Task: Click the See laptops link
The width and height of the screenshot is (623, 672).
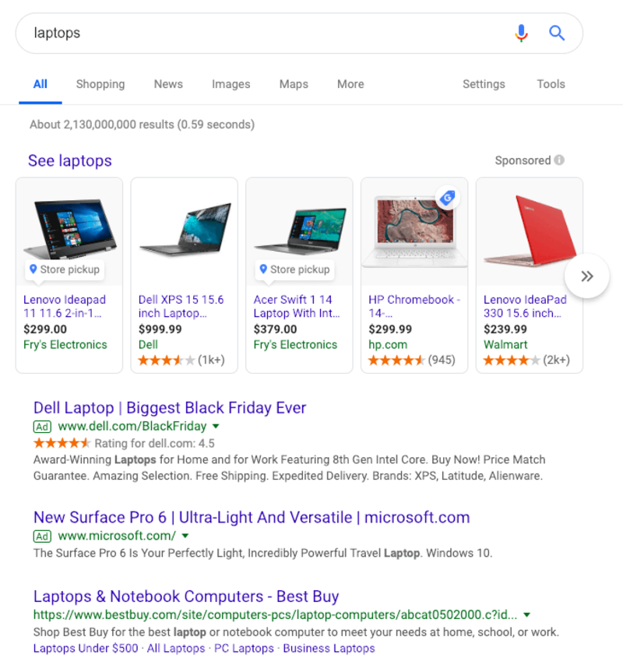Action: (x=68, y=160)
